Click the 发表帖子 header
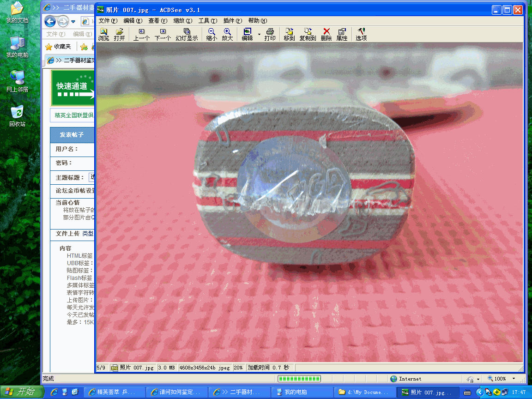 point(72,135)
